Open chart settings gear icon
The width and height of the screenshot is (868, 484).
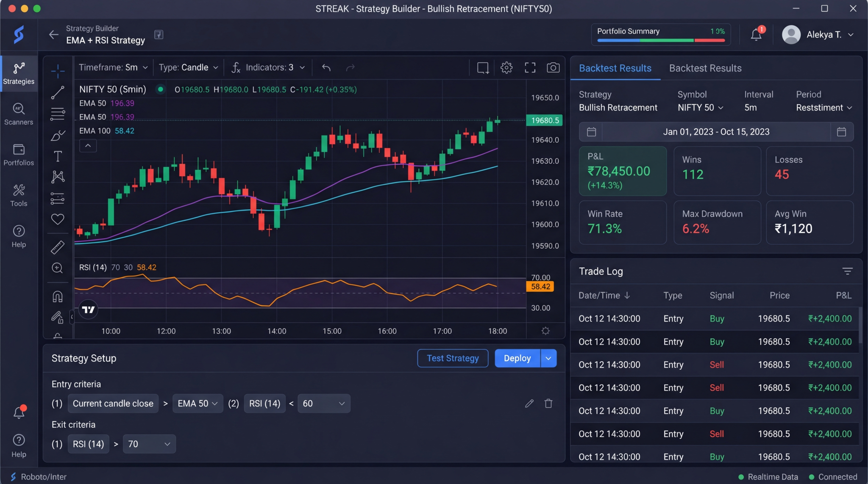(x=506, y=68)
